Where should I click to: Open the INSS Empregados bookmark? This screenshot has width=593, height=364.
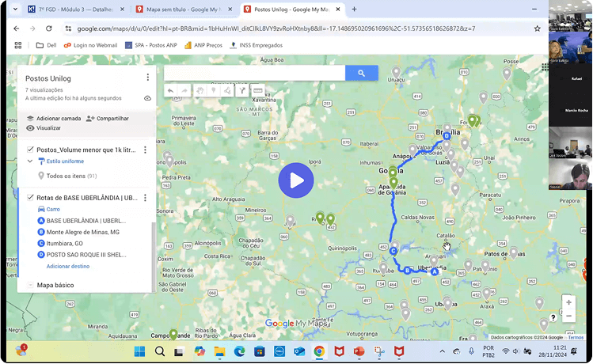pyautogui.click(x=256, y=45)
